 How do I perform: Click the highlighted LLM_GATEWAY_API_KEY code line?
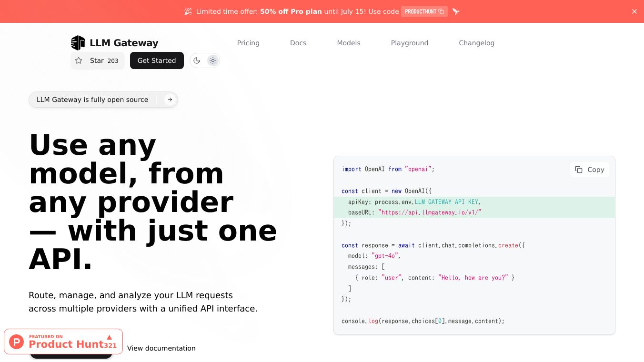474,202
